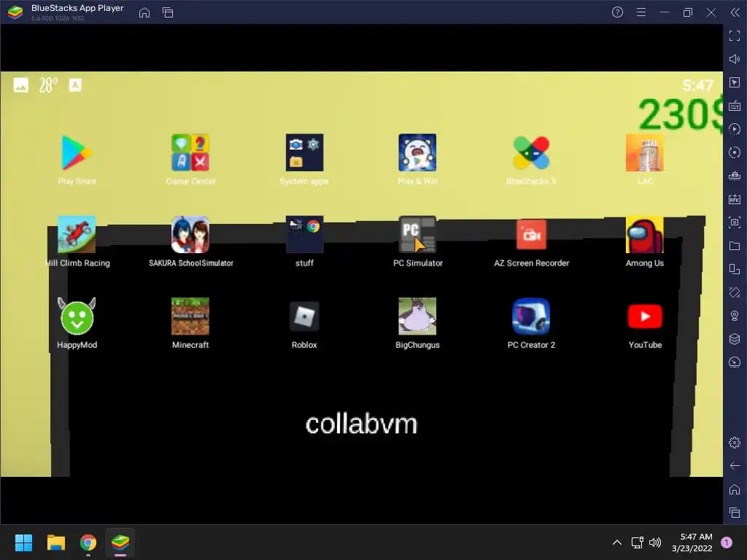Open the Play Store app
747x560 pixels.
click(x=77, y=153)
